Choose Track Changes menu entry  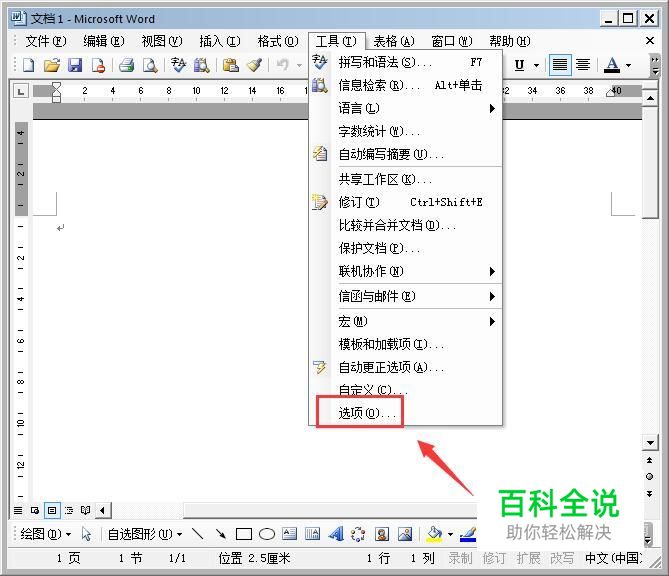pos(405,202)
